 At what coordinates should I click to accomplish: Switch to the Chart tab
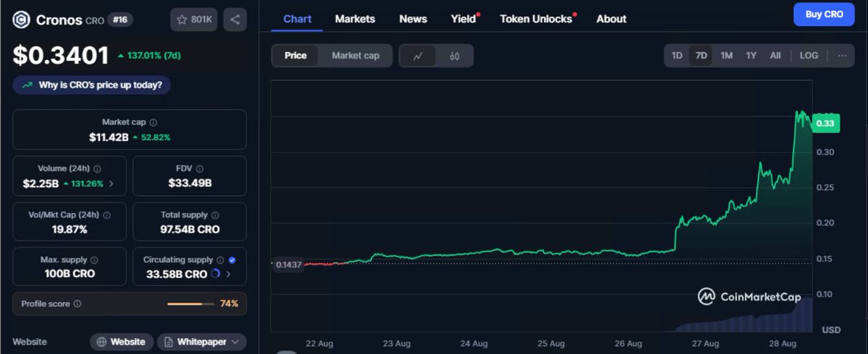[297, 19]
